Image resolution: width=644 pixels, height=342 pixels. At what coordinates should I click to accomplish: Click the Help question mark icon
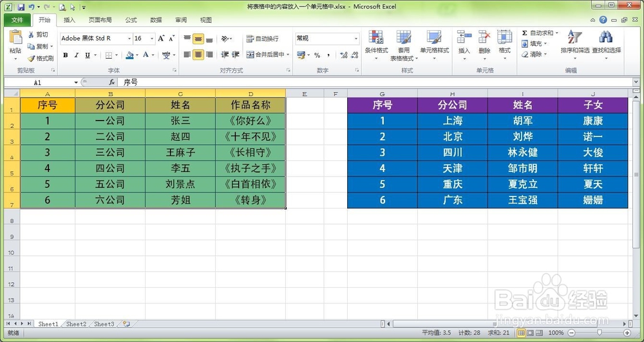[x=603, y=20]
